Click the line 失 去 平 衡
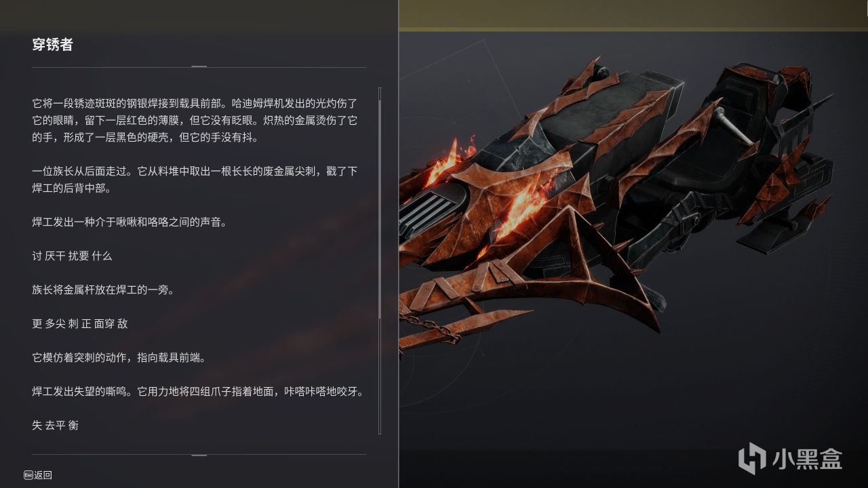 (56, 425)
